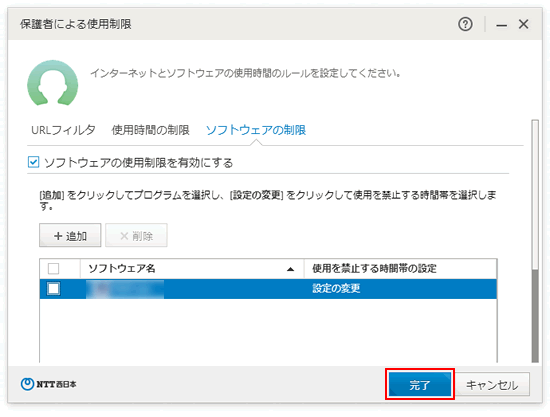The image size is (550, 417).
Task: Open the help question mark icon
Action: 465,24
